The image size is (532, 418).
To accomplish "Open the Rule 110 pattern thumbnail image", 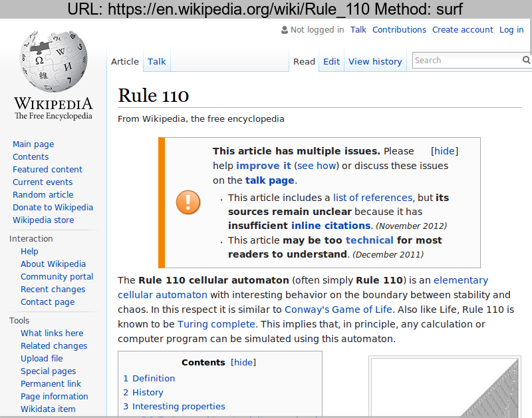I will click(445, 388).
